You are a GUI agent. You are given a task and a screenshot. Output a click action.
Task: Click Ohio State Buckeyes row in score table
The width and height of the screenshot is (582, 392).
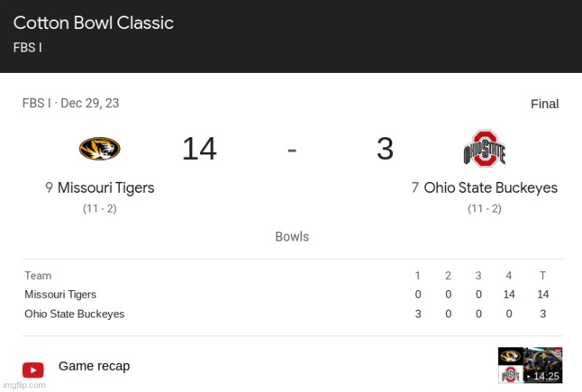point(75,314)
